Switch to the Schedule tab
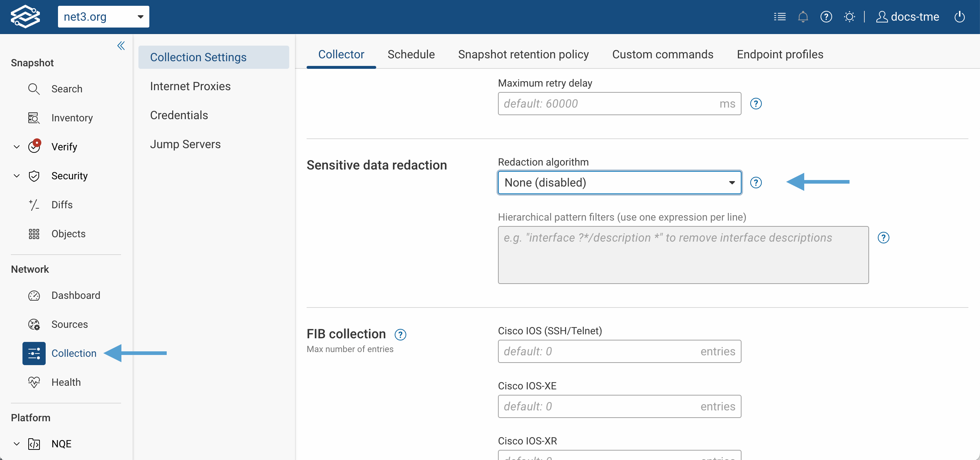Screen dimensions: 980x460 coord(411,54)
